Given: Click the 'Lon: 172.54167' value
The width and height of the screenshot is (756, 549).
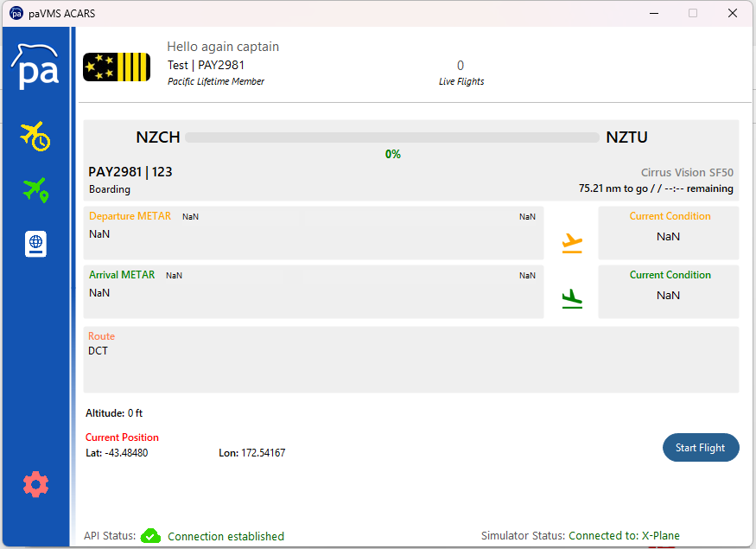Looking at the screenshot, I should (252, 453).
